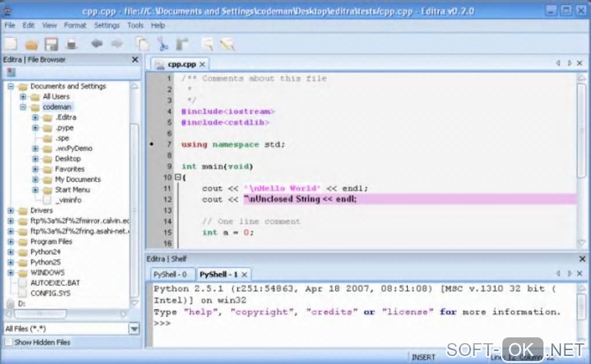Expand the .Editra folder
This screenshot has height=364, width=591.
tap(35, 117)
